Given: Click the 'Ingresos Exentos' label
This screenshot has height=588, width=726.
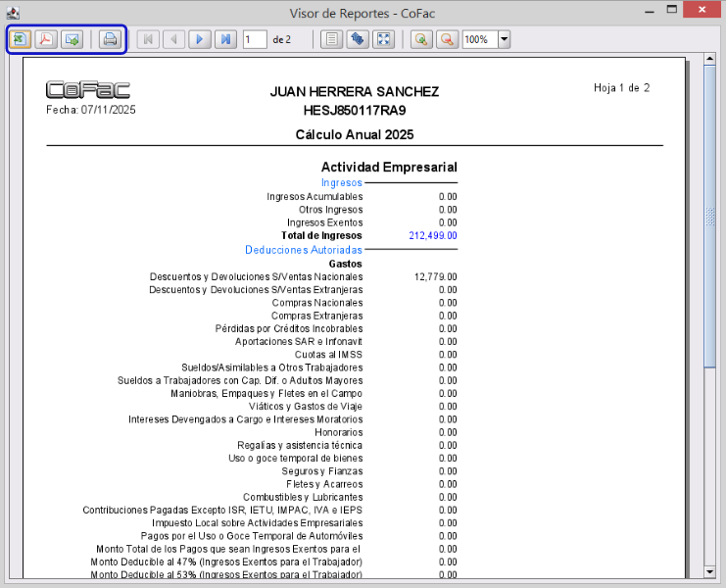Looking at the screenshot, I should click(325, 222).
